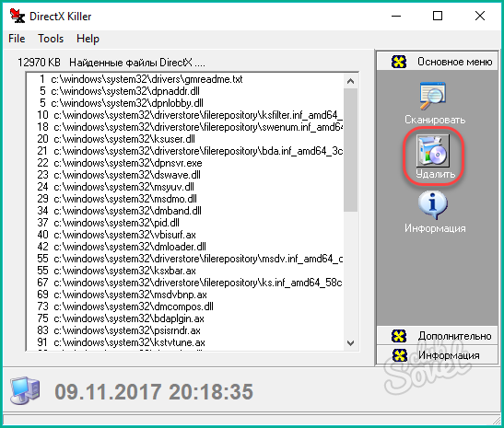Click the DirectX Killer title bar icon
The height and width of the screenshot is (428, 504).
click(17, 16)
